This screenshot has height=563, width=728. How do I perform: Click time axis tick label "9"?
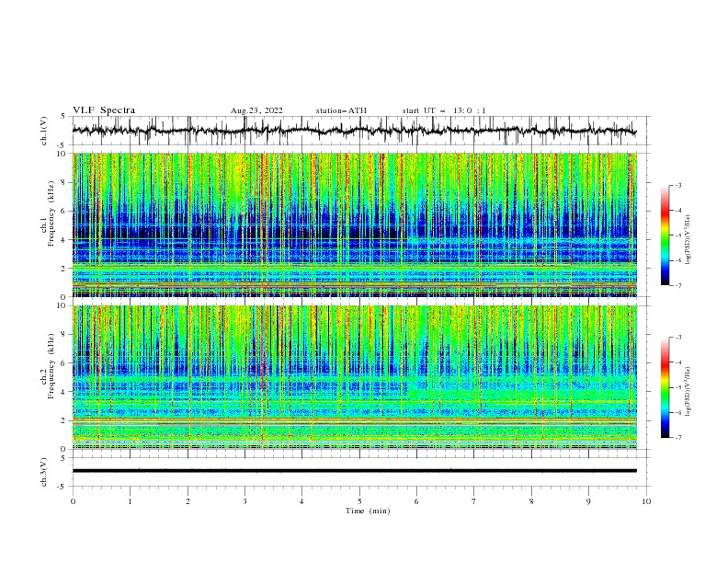(x=588, y=501)
